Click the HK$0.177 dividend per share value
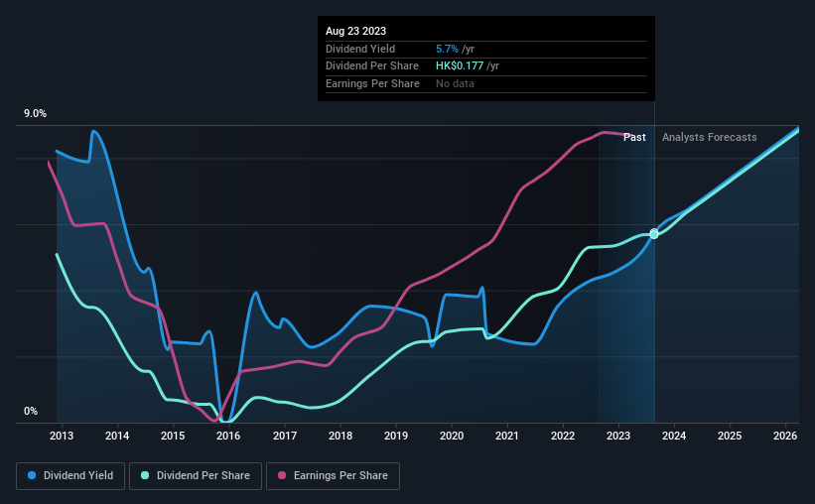 460,66
